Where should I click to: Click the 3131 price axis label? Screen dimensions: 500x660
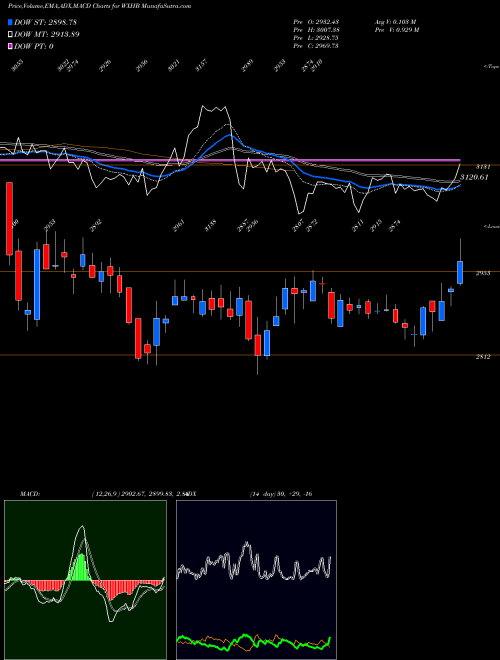point(482,167)
